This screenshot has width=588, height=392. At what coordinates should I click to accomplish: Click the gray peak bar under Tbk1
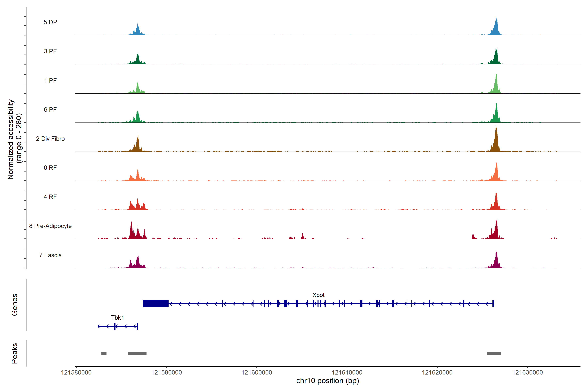[x=137, y=353]
